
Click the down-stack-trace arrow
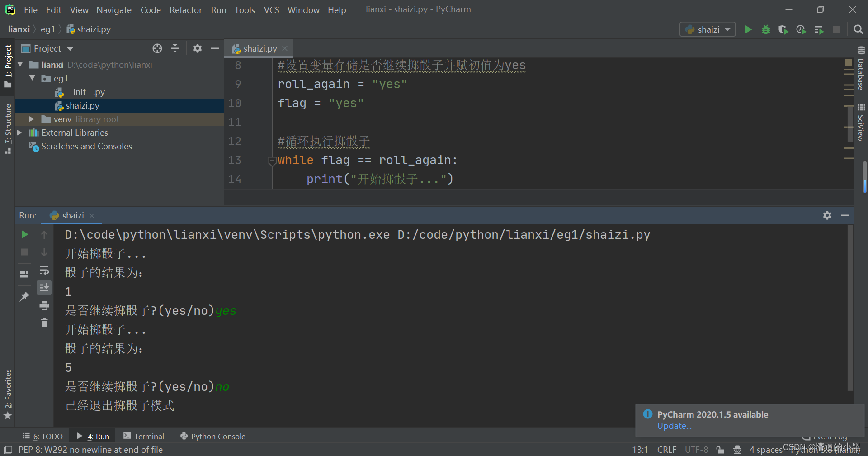[44, 252]
